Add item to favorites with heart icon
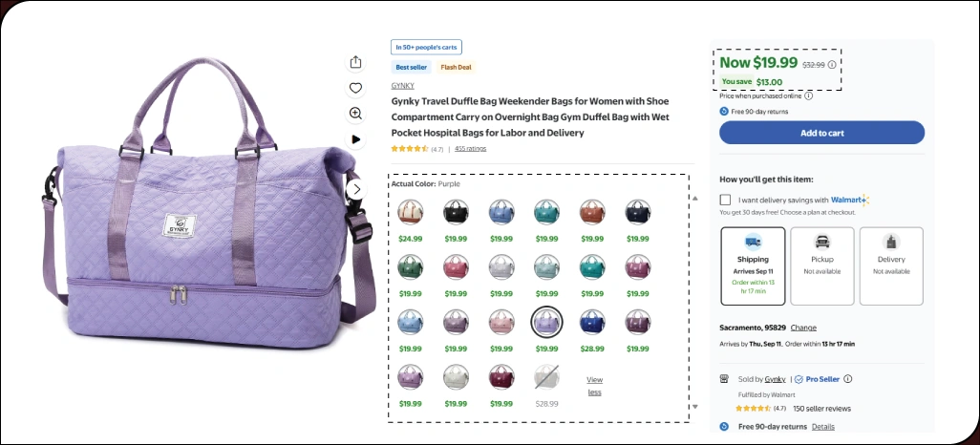This screenshot has width=980, height=445. point(355,88)
